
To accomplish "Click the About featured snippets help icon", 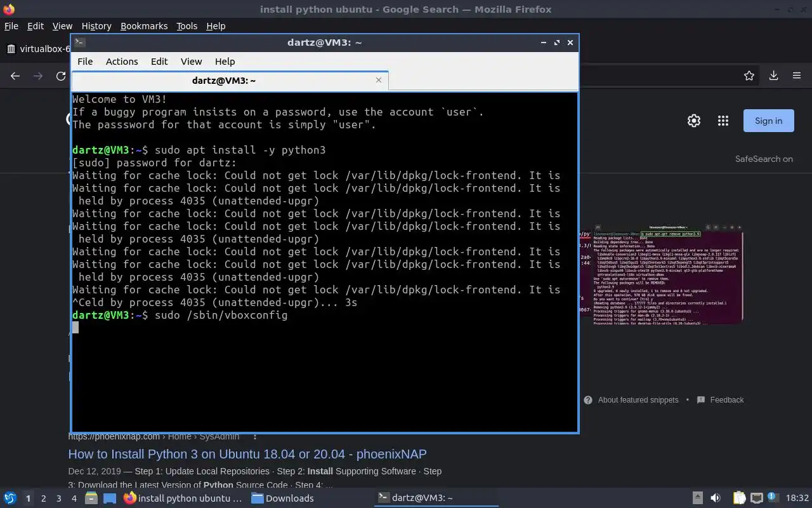I will 588,400.
